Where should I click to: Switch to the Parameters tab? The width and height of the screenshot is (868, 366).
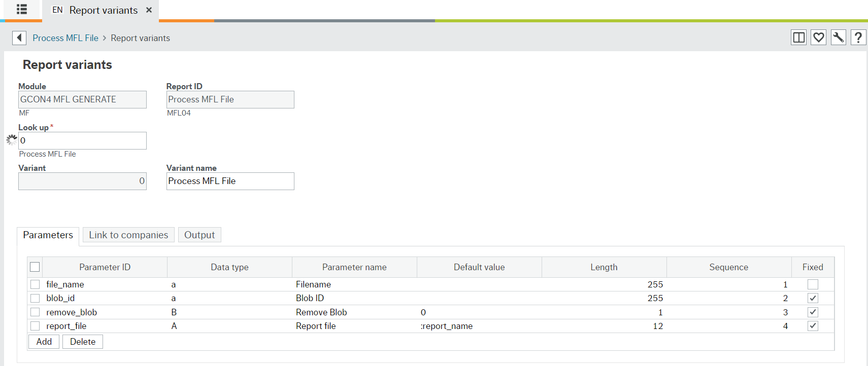coord(48,235)
